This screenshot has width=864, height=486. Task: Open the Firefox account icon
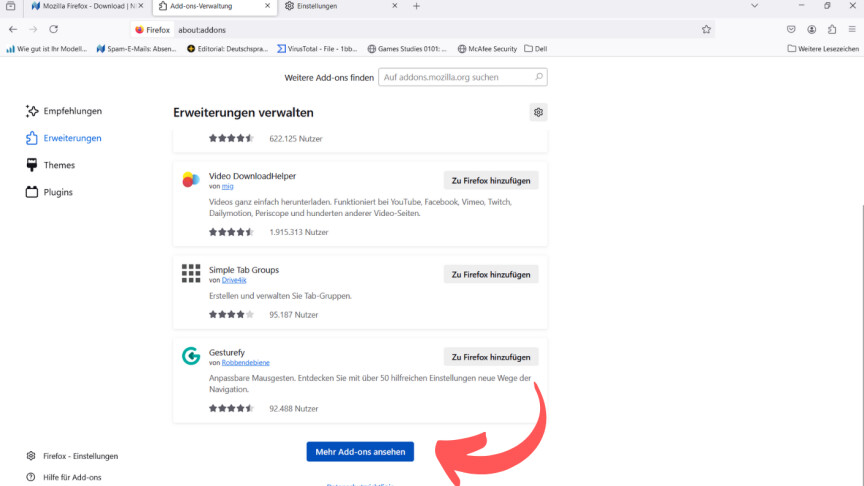812,29
